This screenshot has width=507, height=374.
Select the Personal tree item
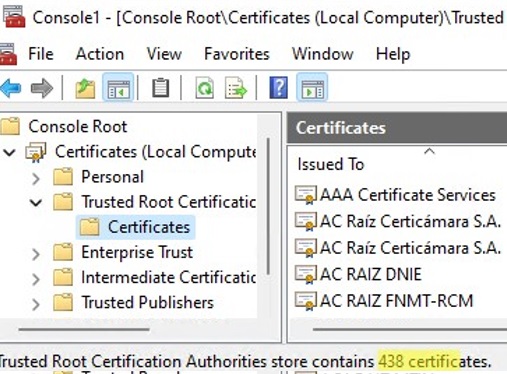coord(113,177)
